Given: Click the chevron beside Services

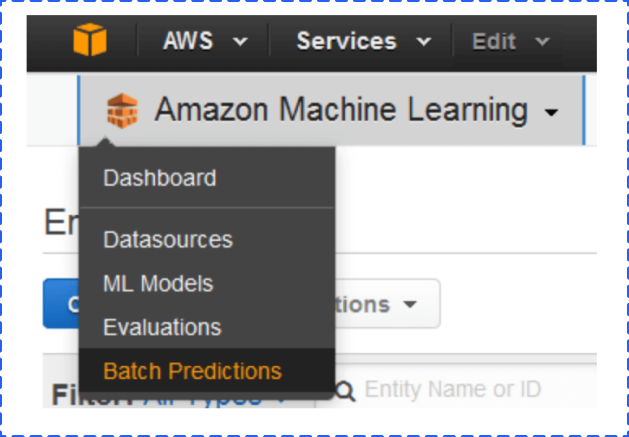Looking at the screenshot, I should pyautogui.click(x=423, y=43).
